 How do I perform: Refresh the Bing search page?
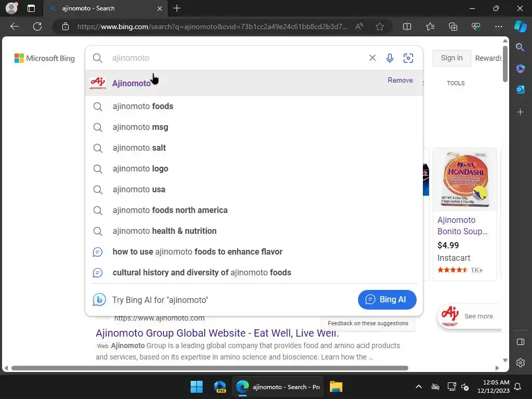[37, 26]
